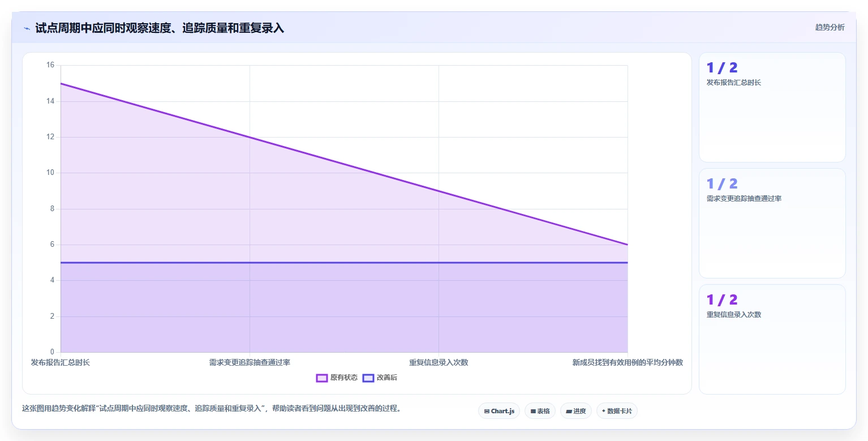Click the x-axis label 发布报告汇总时长

tap(61, 362)
